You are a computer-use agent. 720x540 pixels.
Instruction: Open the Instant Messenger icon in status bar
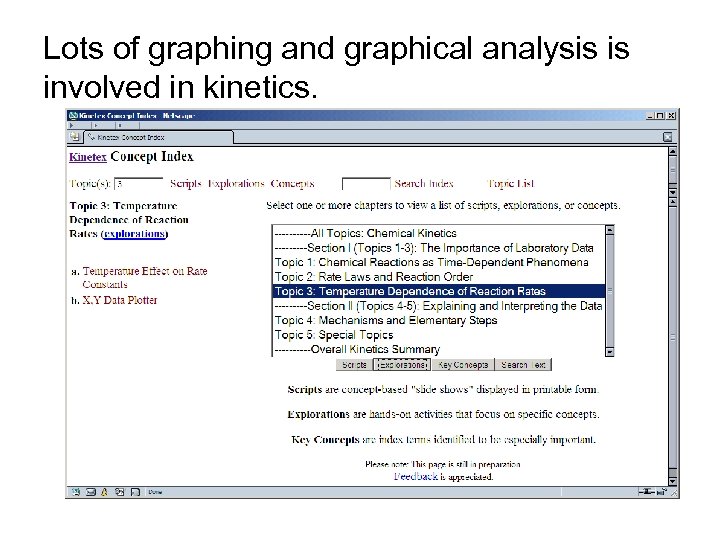click(105, 492)
